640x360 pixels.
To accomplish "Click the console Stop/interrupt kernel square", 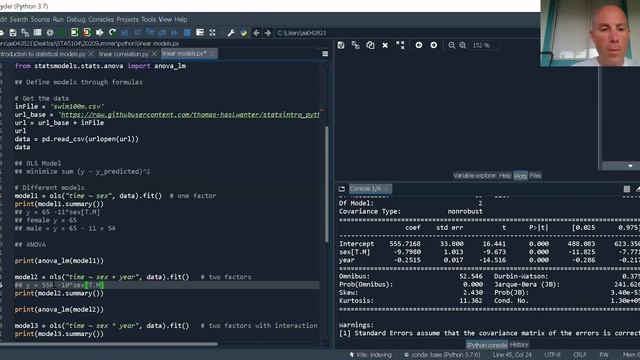I will (627, 189).
